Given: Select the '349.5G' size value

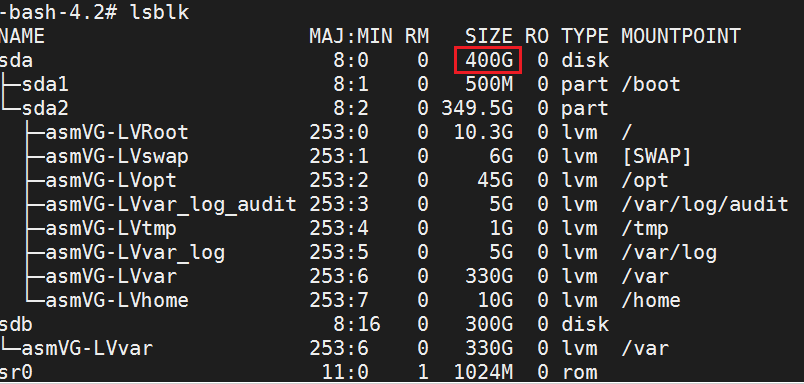Looking at the screenshot, I should [x=477, y=108].
